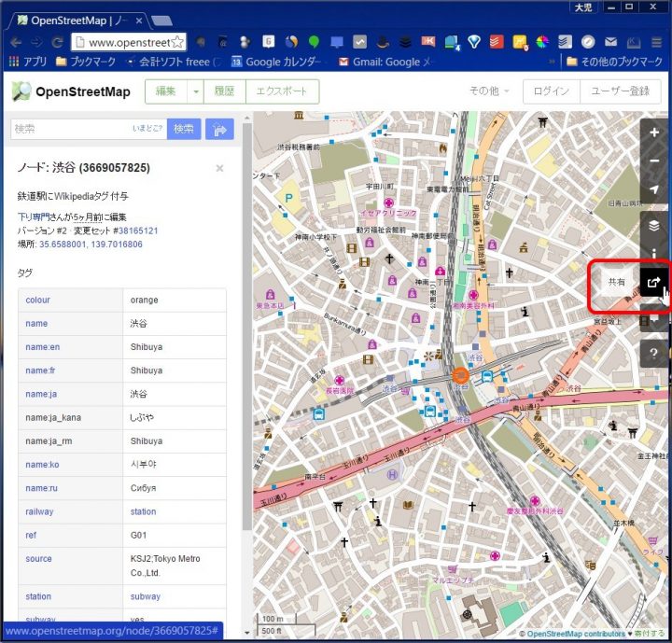This screenshot has height=643, width=672.
Task: Click the 編集 edit tab
Action: pyautogui.click(x=166, y=91)
